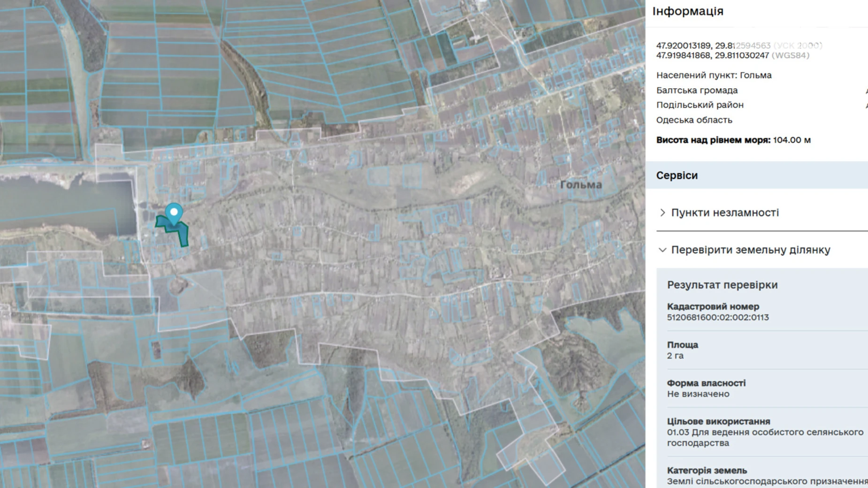Click the Цільове використання description text
Viewport: 868px width, 488px height.
(764, 437)
